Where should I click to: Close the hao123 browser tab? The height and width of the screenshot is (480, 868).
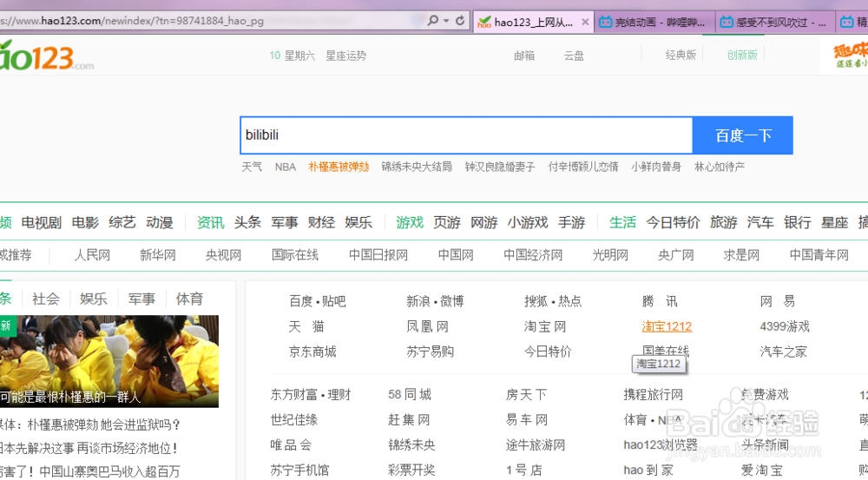click(585, 23)
